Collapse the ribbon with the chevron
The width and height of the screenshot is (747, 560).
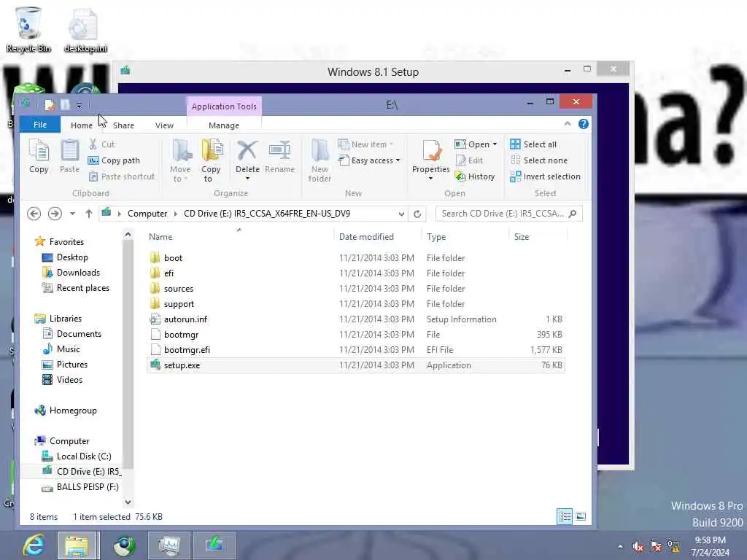[x=568, y=124]
